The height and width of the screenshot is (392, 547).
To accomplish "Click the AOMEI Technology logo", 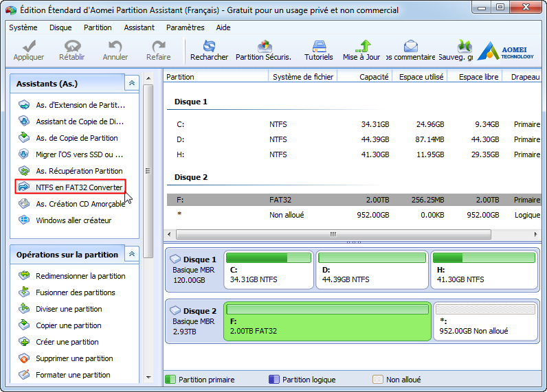I will click(505, 51).
